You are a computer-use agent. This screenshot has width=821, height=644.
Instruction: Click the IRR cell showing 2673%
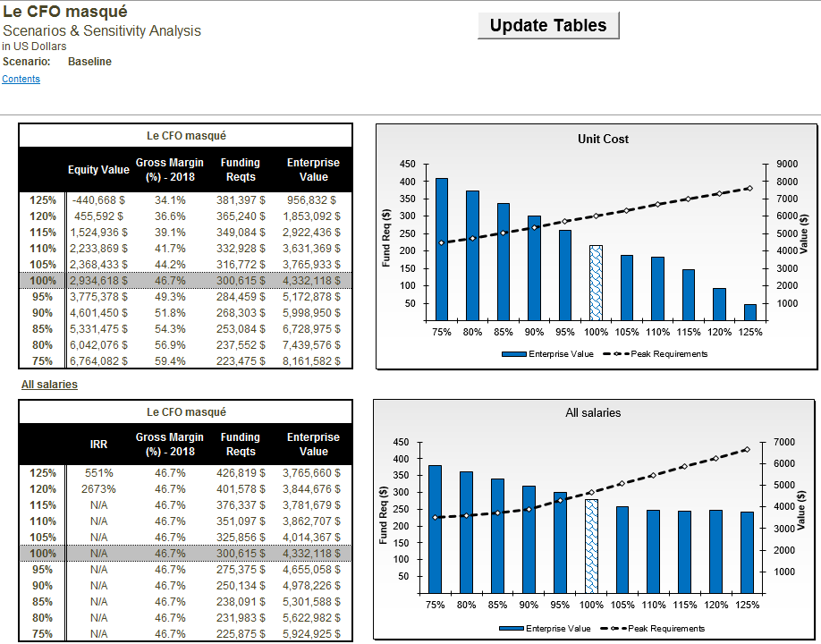(x=98, y=489)
